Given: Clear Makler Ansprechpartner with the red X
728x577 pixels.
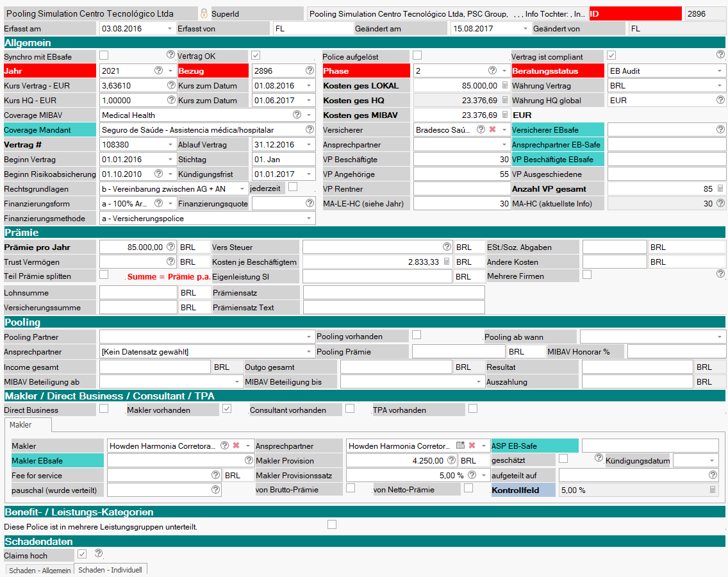Looking at the screenshot, I should (472, 445).
